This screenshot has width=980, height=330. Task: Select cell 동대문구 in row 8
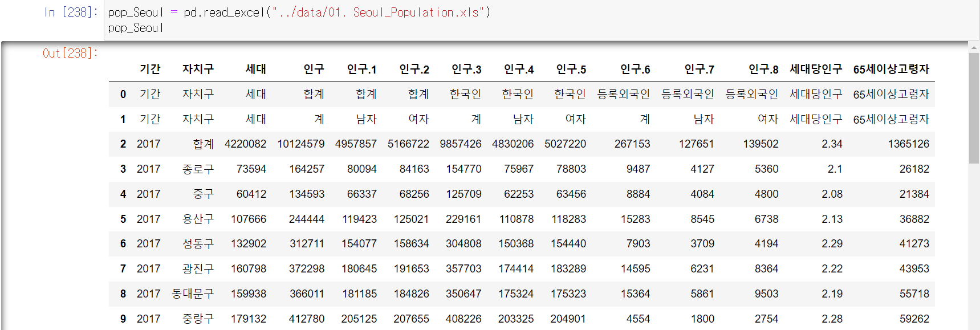[x=193, y=294]
